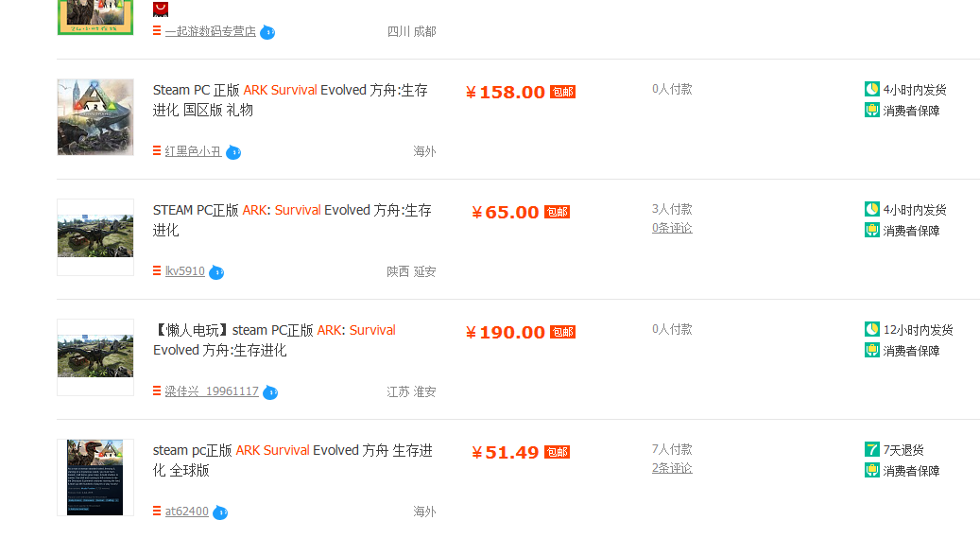
Task: Click the product thumbnail of the ¥51.49 listing
Action: tap(95, 477)
